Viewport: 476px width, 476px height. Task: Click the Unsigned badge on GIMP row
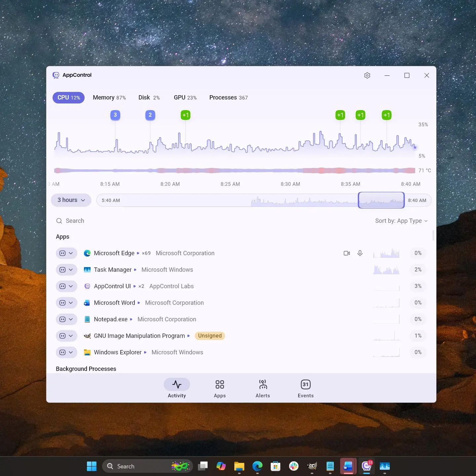210,336
